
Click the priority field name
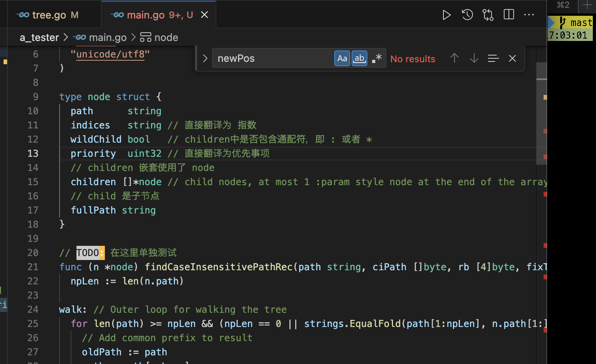point(93,154)
